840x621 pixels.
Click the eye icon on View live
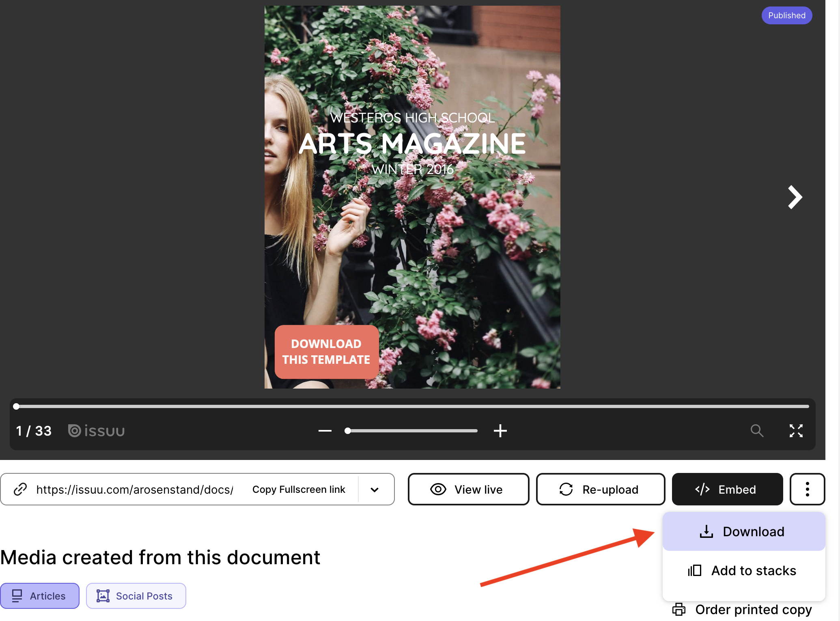(x=438, y=489)
